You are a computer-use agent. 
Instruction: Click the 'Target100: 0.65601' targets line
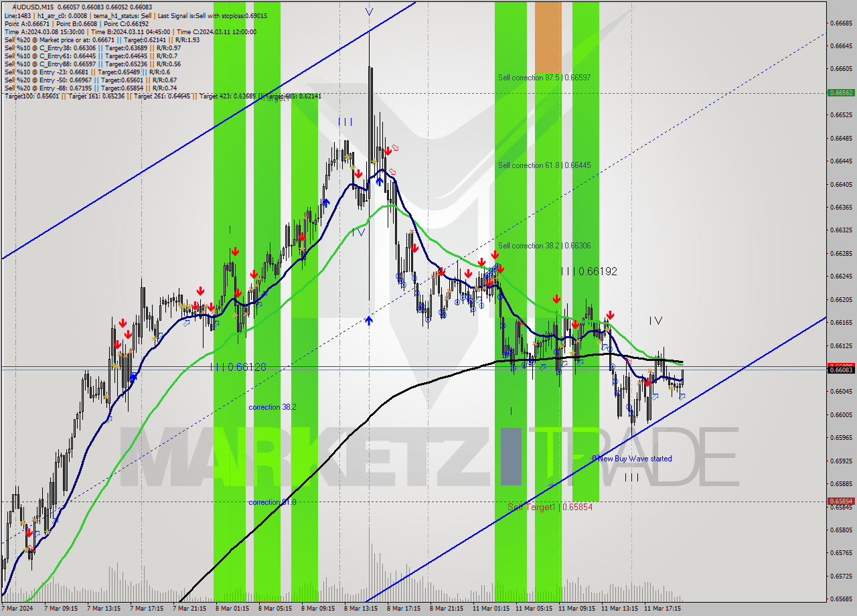163,96
